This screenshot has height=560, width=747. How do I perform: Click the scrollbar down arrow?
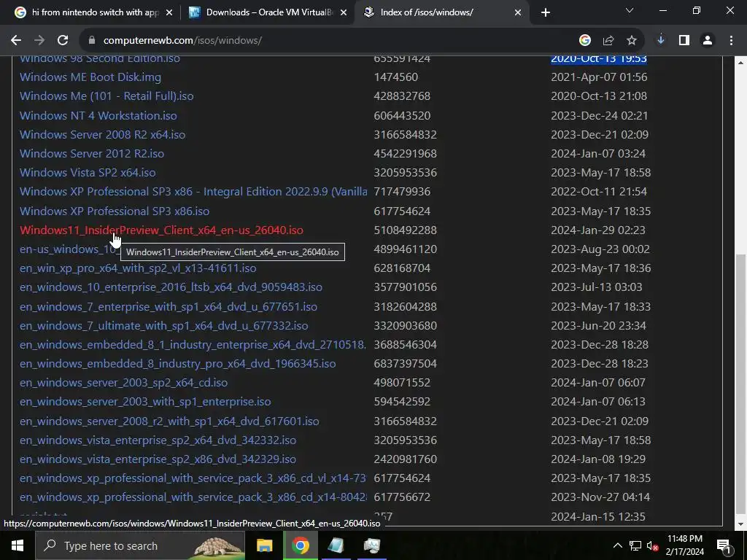pyautogui.click(x=741, y=524)
